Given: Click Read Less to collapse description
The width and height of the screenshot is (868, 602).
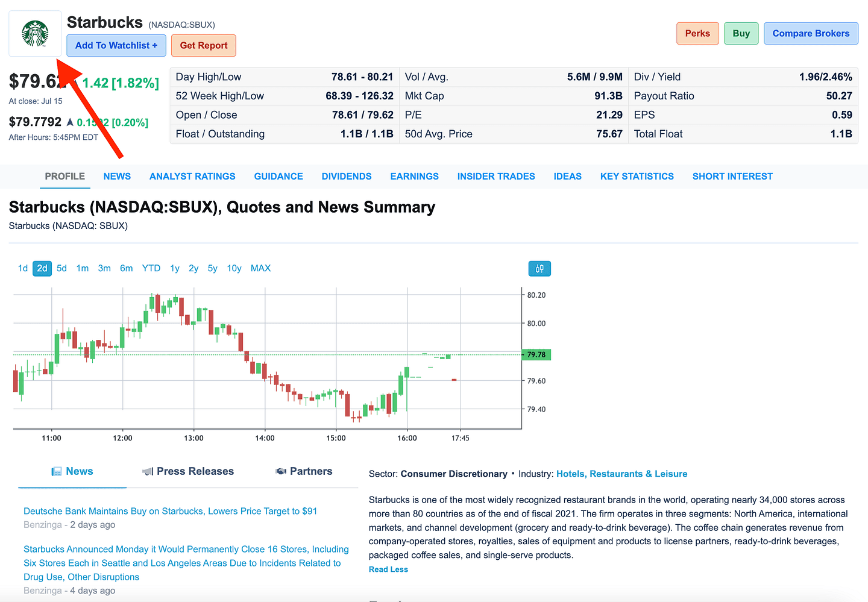Looking at the screenshot, I should (388, 569).
